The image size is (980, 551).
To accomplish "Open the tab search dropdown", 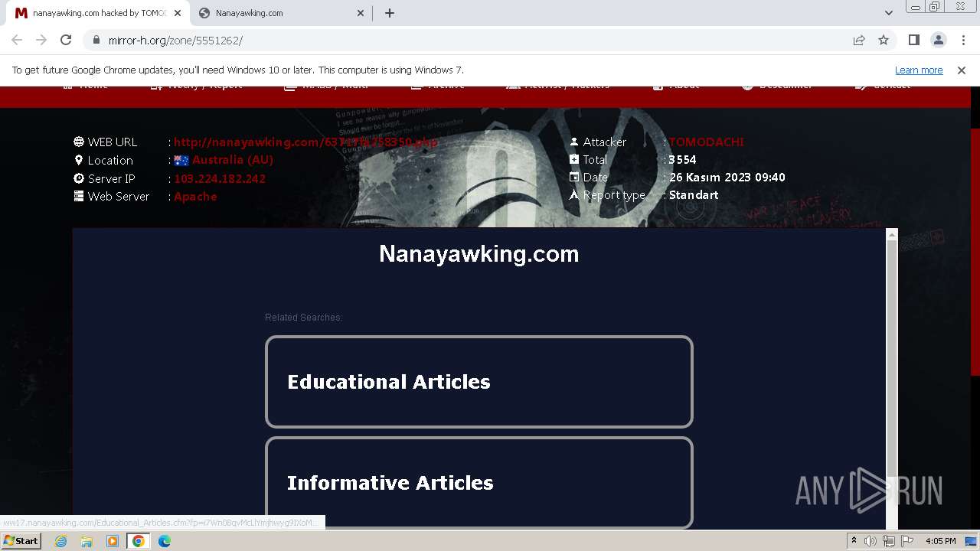I will coord(888,13).
